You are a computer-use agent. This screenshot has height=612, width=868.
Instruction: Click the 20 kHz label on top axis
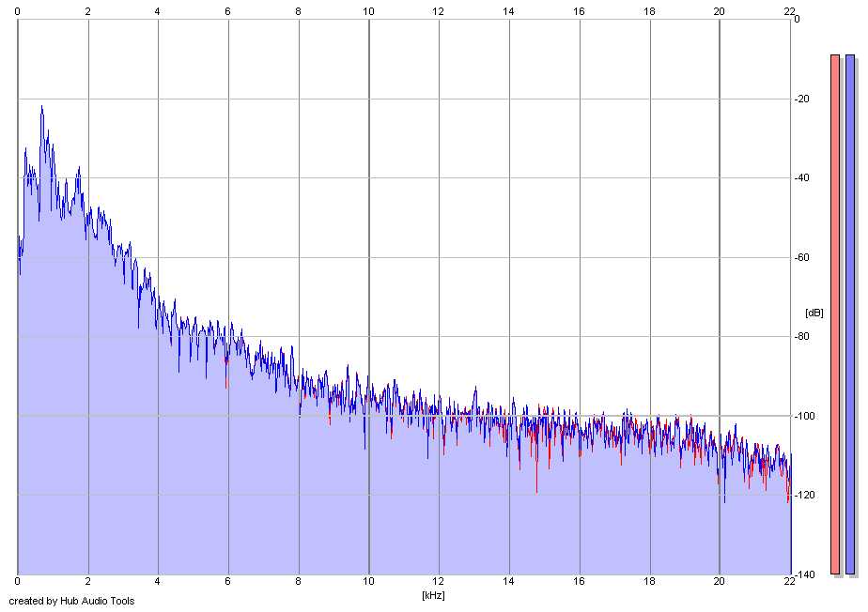(719, 11)
